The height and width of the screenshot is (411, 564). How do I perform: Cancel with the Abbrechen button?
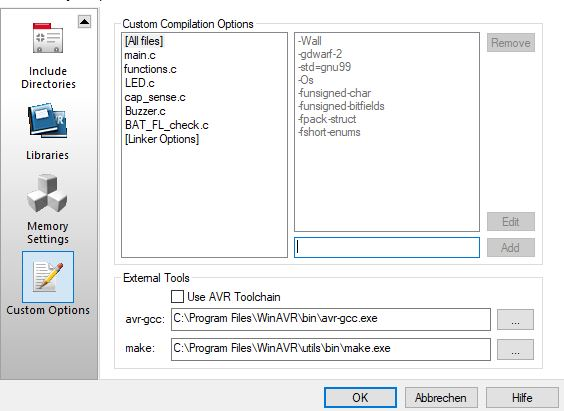[x=441, y=398]
